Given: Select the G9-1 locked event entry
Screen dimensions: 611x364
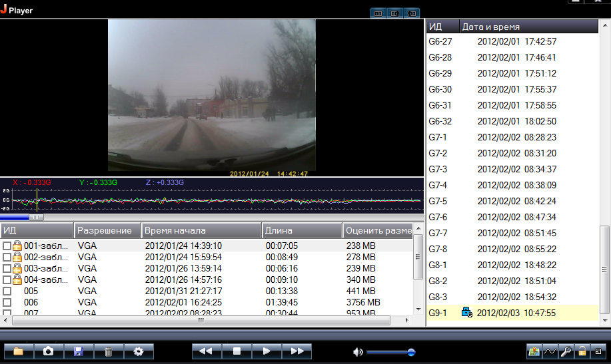Looking at the screenshot, I should tap(512, 313).
